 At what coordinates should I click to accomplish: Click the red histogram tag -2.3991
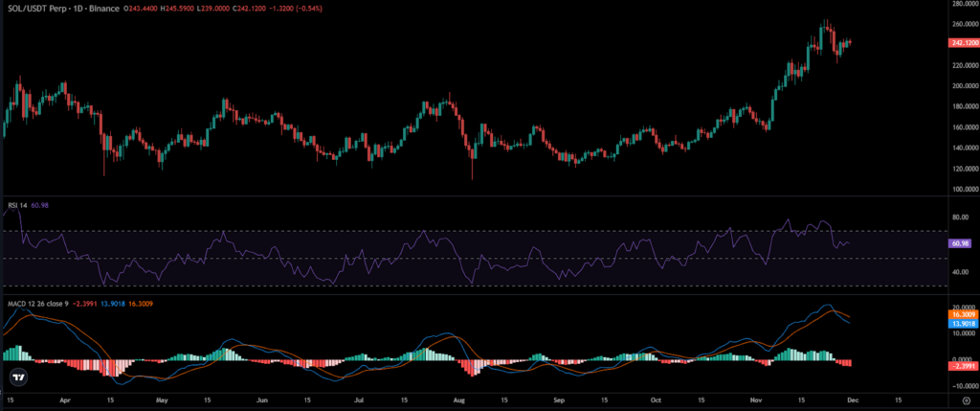click(x=963, y=366)
